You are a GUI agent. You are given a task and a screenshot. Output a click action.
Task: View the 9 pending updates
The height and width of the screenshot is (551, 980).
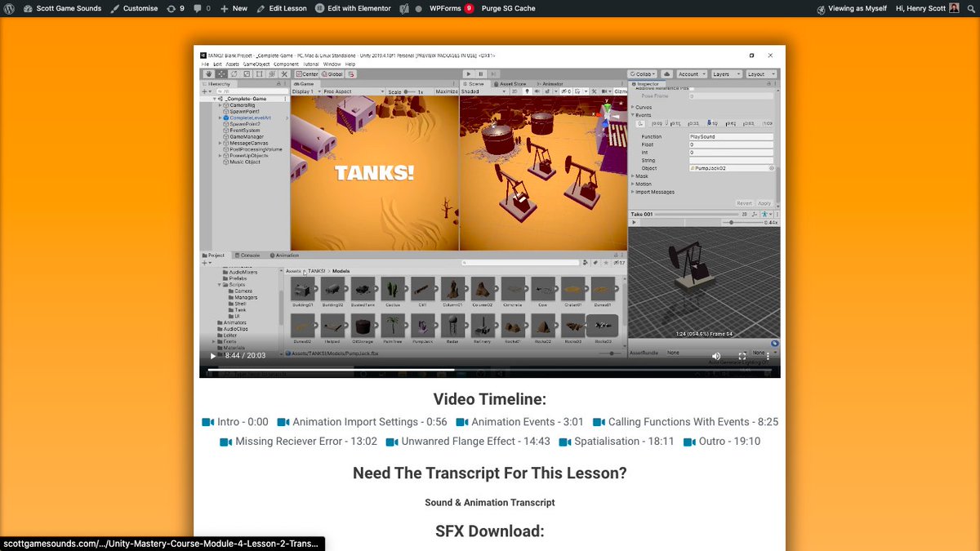[x=175, y=8]
